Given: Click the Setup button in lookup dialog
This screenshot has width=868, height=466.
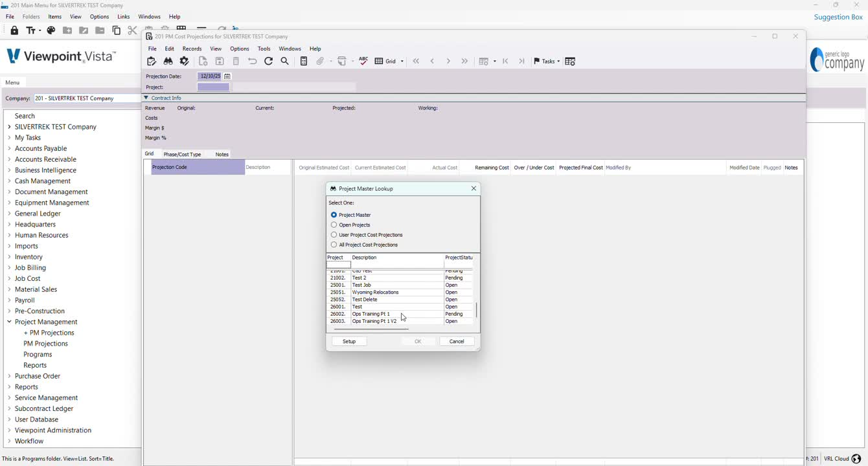Looking at the screenshot, I should (x=349, y=341).
